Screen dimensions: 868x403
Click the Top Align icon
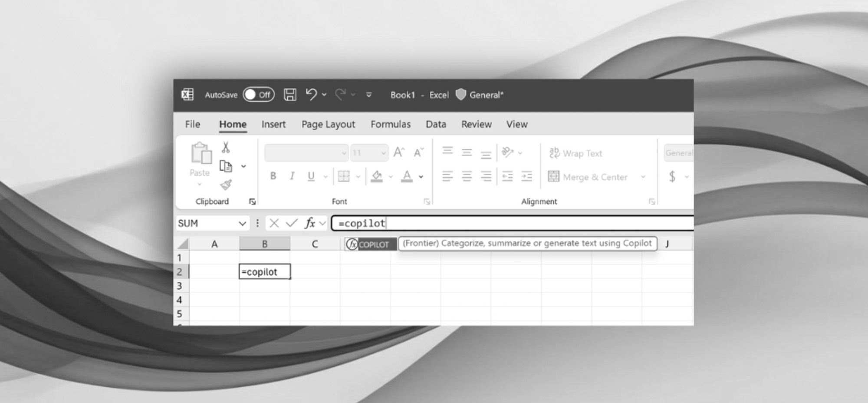click(x=447, y=152)
